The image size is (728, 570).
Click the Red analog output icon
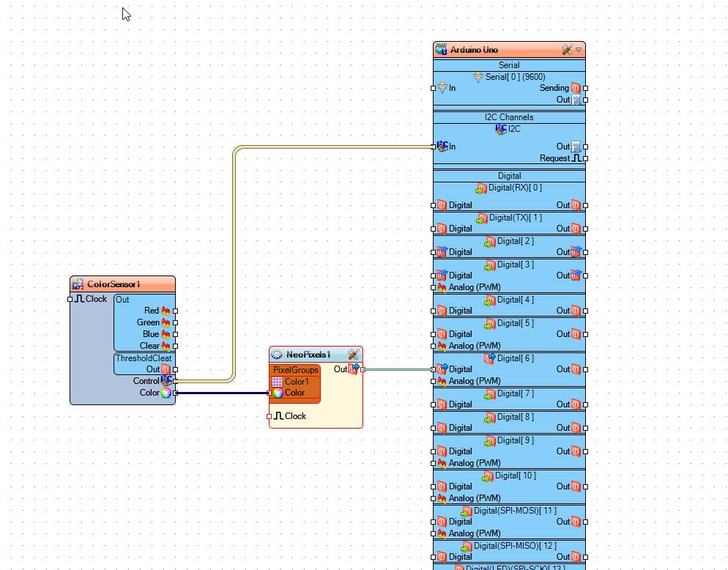tap(166, 311)
